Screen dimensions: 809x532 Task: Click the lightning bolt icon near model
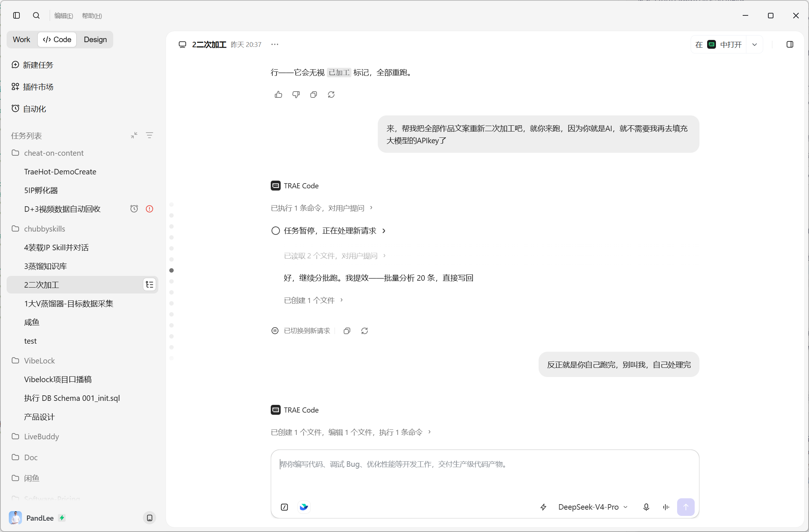(x=543, y=507)
